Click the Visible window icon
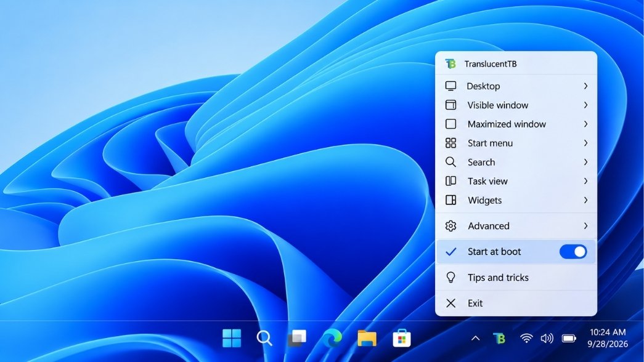The width and height of the screenshot is (644, 362). (450, 105)
